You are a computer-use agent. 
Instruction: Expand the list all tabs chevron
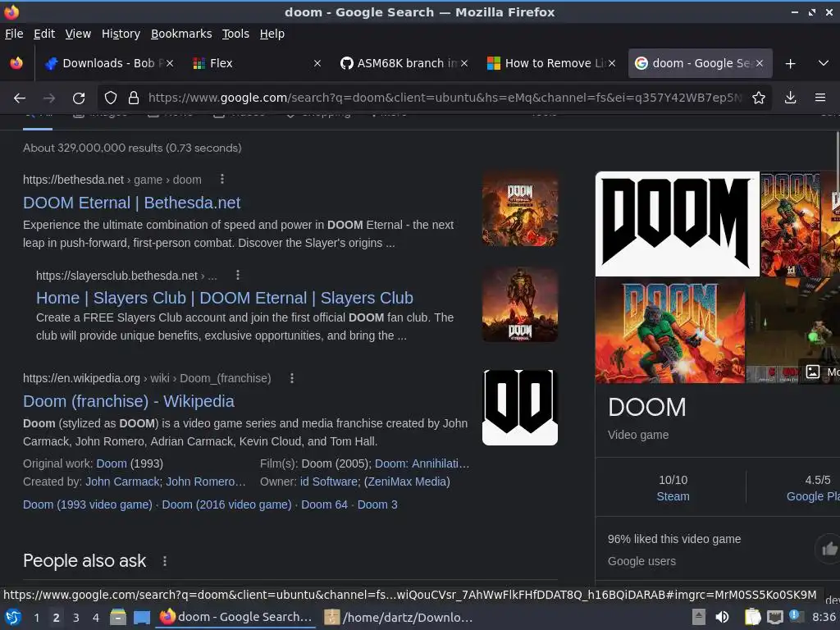[x=824, y=63]
